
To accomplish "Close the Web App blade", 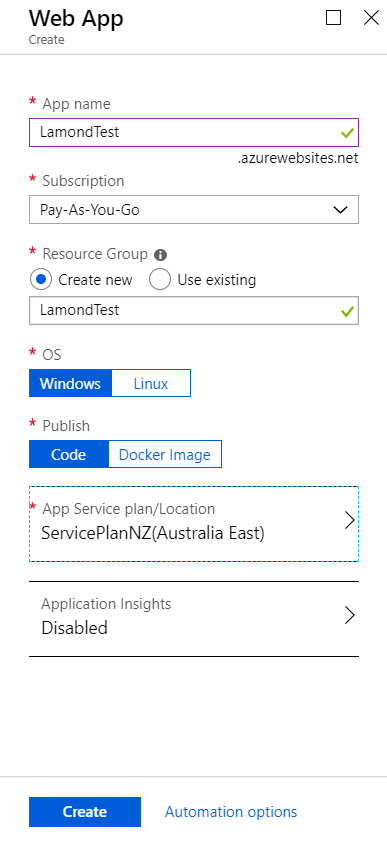I will (x=371, y=18).
